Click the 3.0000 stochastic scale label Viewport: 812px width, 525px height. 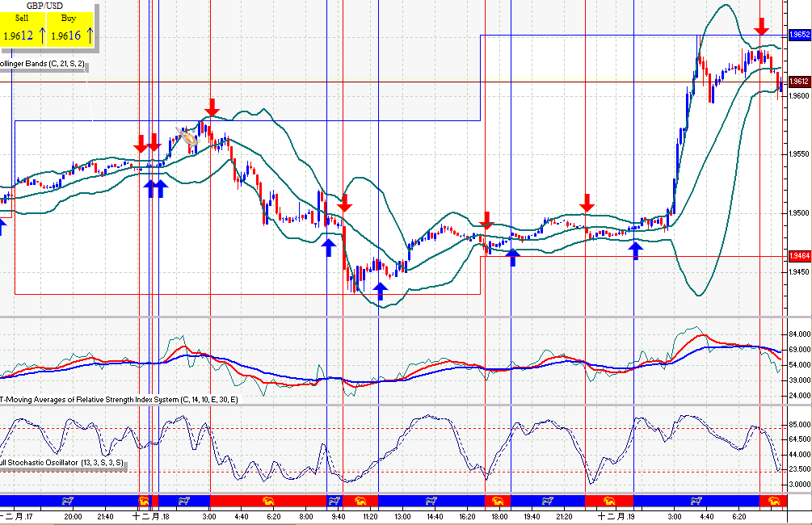(800, 485)
